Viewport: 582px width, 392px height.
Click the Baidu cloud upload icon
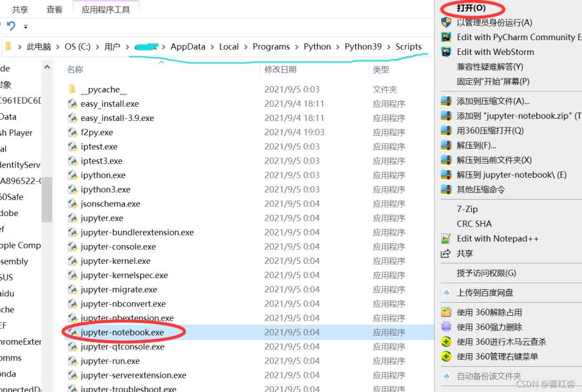point(446,293)
